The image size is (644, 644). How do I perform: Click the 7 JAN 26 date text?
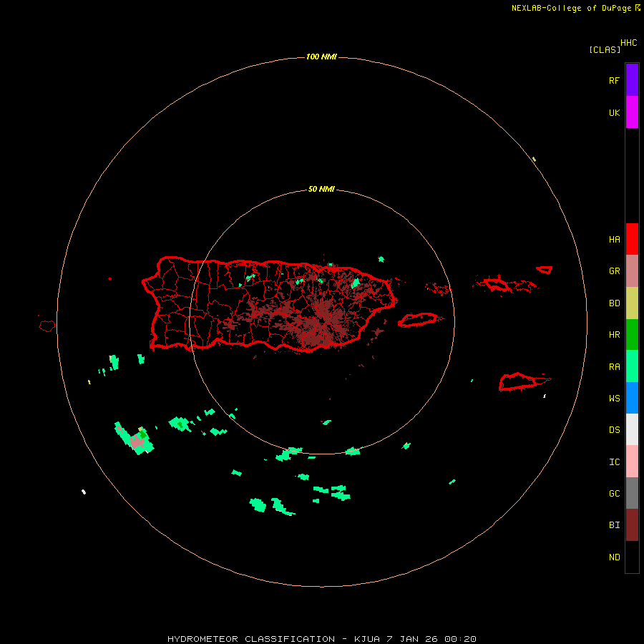(x=412, y=639)
